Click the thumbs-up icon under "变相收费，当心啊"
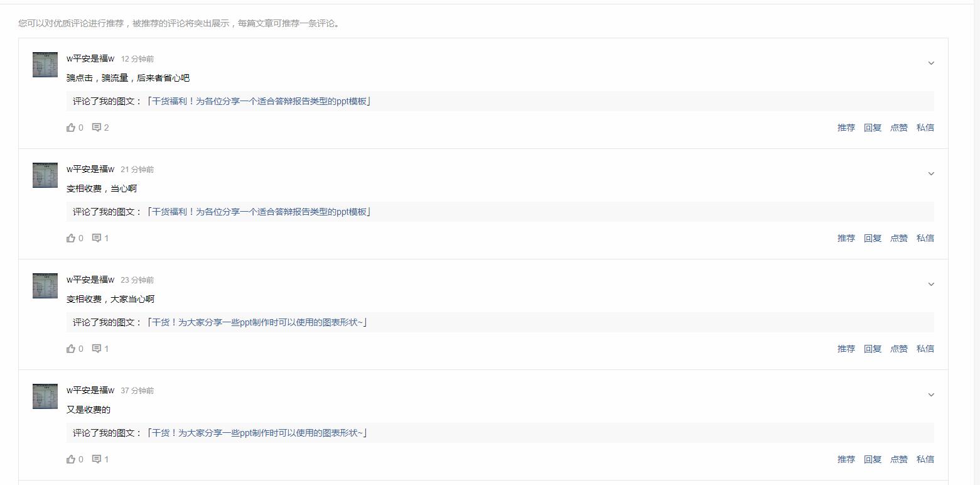Image resolution: width=980 pixels, height=485 pixels. (x=71, y=237)
